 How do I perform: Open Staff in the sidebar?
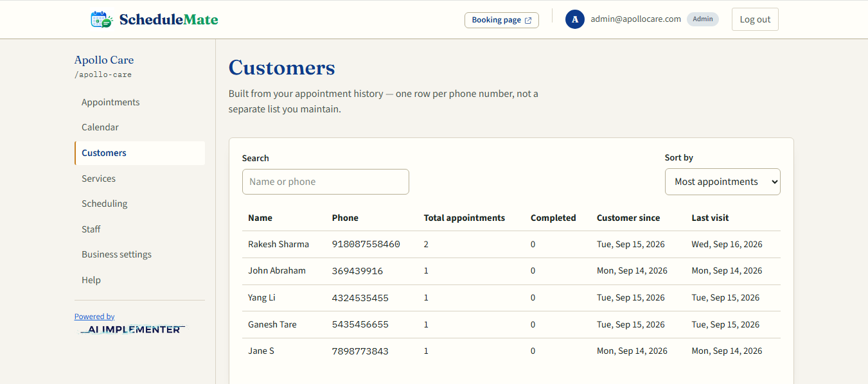(x=139, y=229)
